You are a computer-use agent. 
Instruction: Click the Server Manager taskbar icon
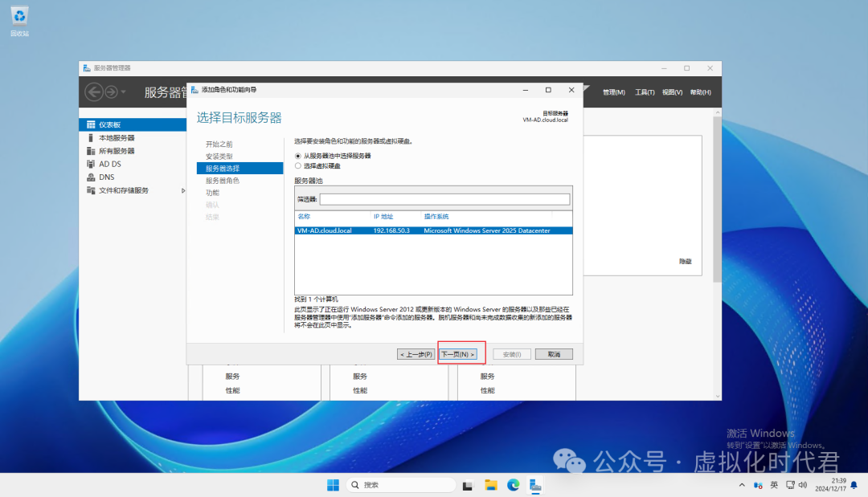pos(535,485)
